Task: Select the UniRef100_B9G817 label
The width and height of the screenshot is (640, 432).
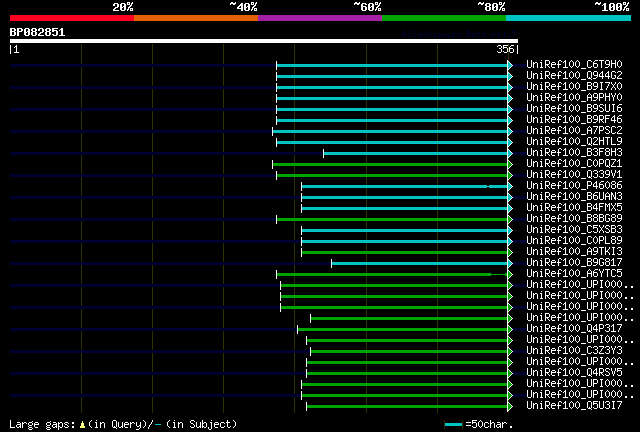Action: point(574,263)
